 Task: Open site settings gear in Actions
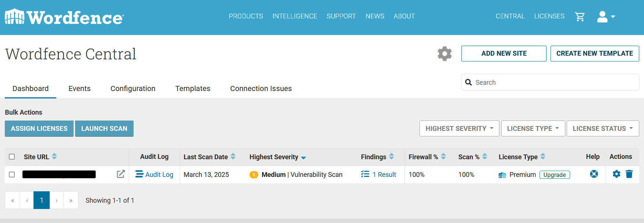pyautogui.click(x=616, y=174)
